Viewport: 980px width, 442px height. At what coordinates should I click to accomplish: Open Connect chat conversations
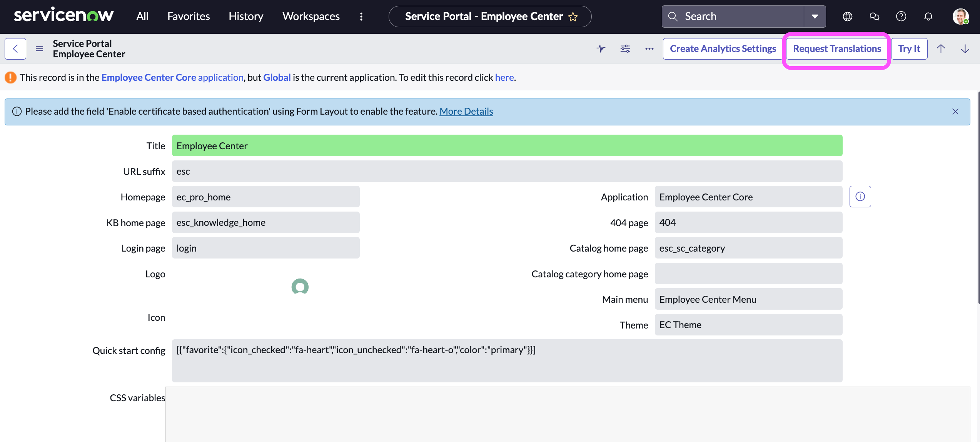874,16
